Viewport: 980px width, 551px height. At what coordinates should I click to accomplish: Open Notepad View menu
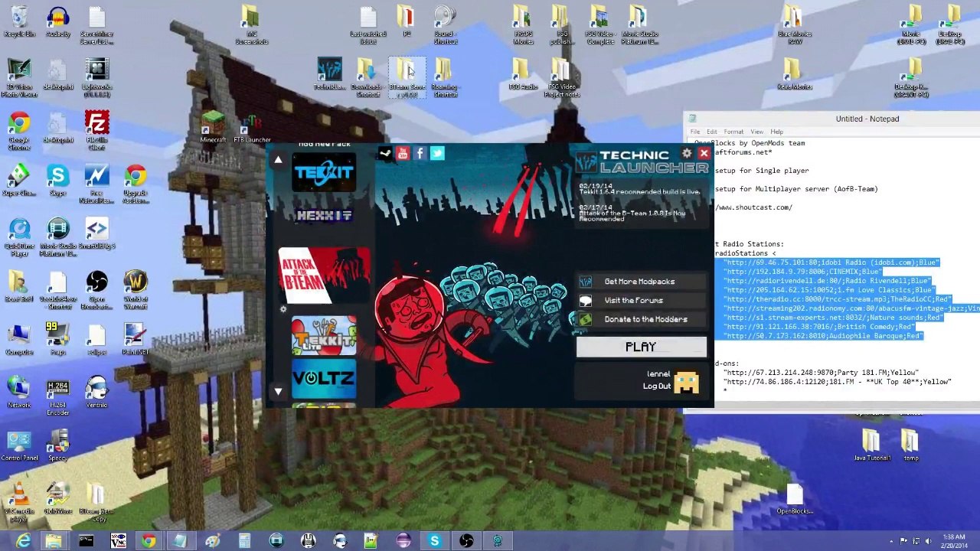click(x=756, y=132)
